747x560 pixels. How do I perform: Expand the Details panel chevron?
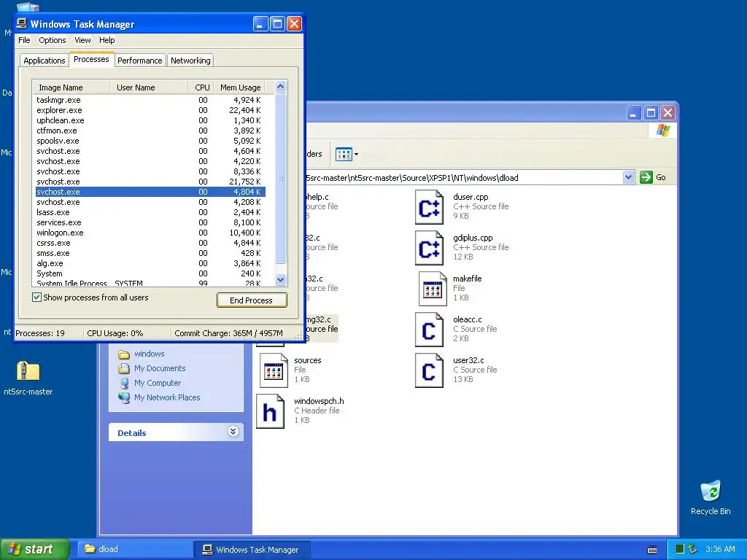click(233, 432)
